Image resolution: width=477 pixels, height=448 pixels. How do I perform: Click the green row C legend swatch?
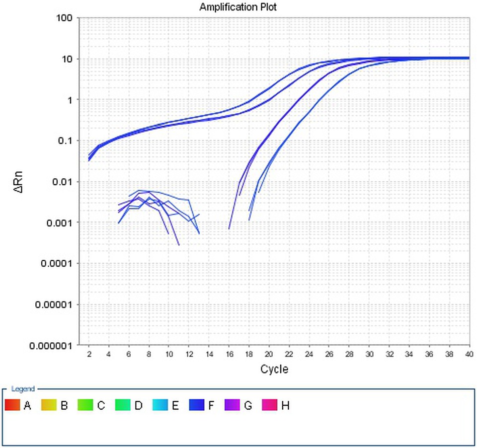(86, 405)
